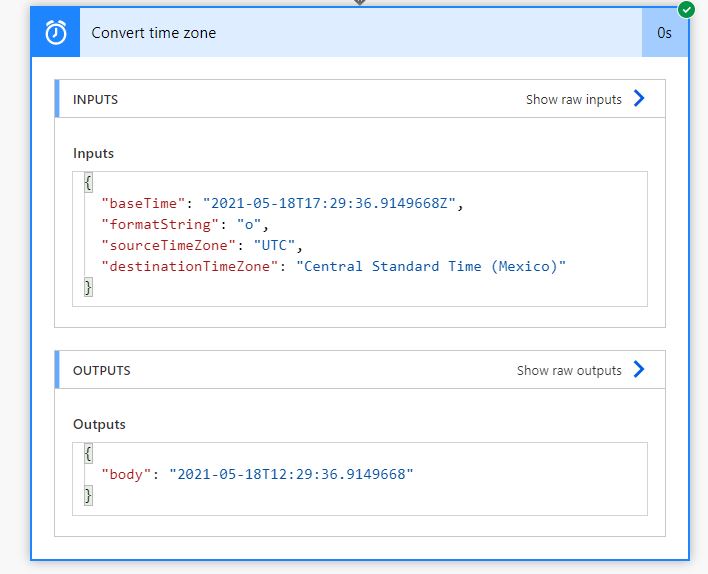Click the green success checkmark badge

686,9
